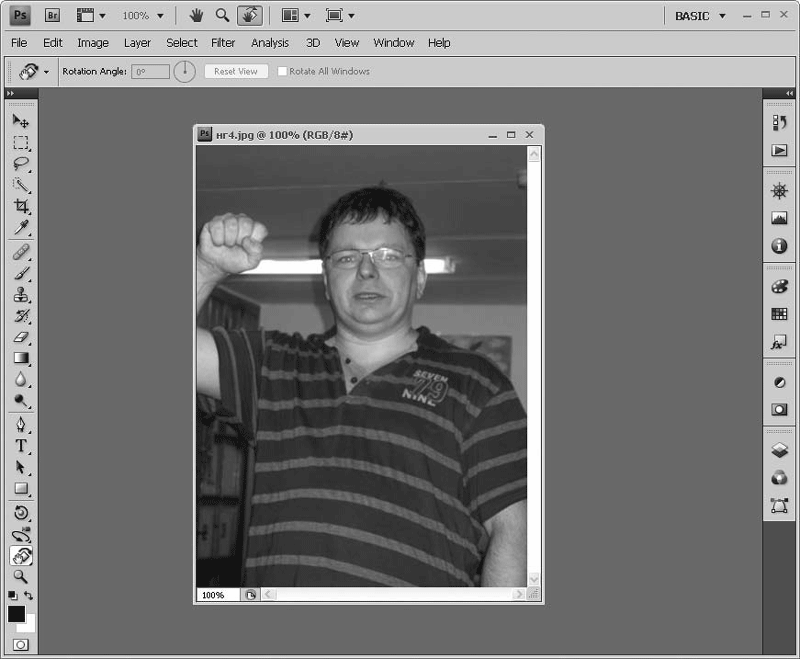
Task: Pick the Clone Stamp tool
Action: (20, 295)
